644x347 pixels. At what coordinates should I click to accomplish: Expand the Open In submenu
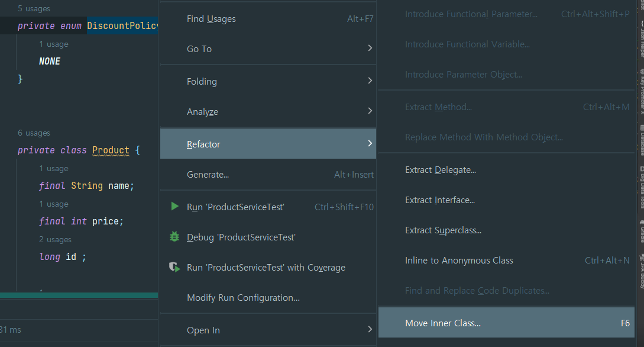(268, 330)
